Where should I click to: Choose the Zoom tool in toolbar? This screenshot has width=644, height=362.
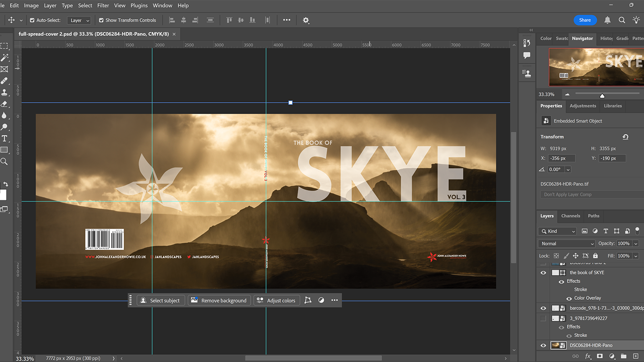tap(5, 161)
